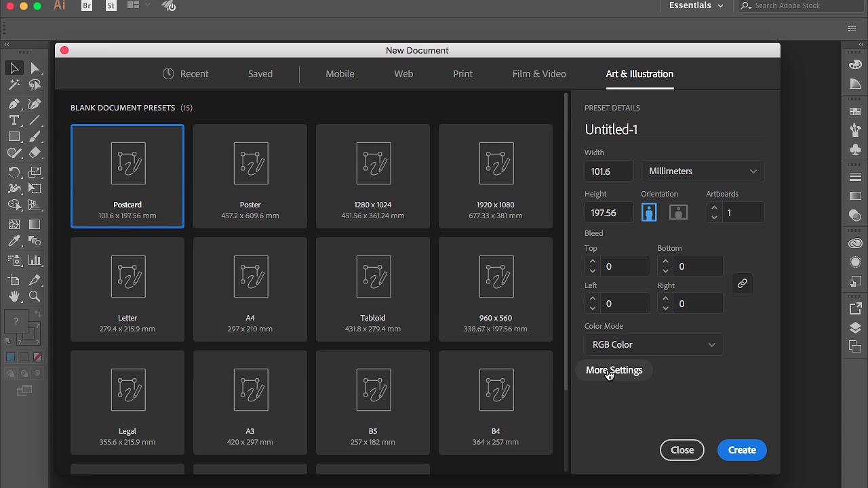Pick the Eyedropper tool

click(x=14, y=241)
